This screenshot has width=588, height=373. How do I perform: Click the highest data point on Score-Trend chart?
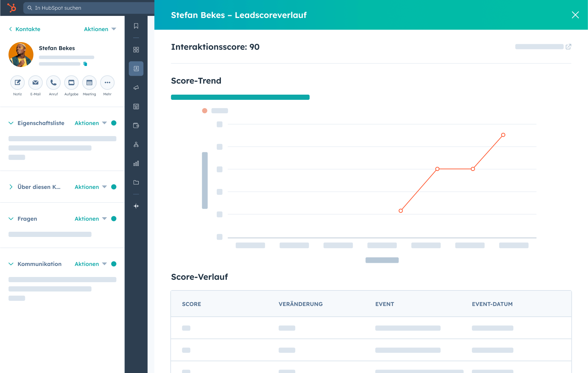(503, 135)
